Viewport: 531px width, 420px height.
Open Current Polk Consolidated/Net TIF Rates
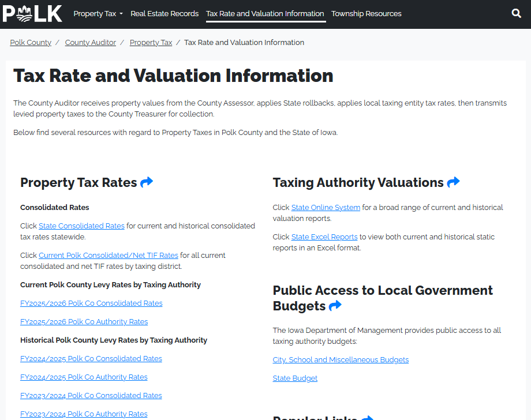(x=109, y=255)
